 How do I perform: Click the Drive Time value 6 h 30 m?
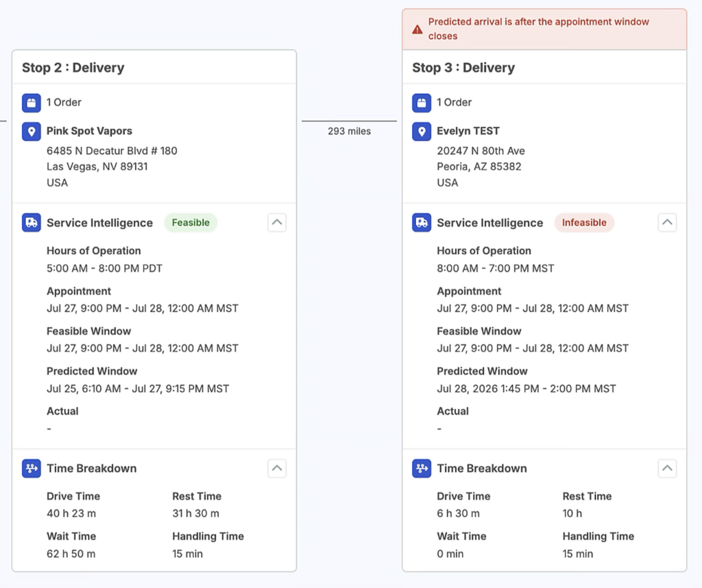pos(458,513)
